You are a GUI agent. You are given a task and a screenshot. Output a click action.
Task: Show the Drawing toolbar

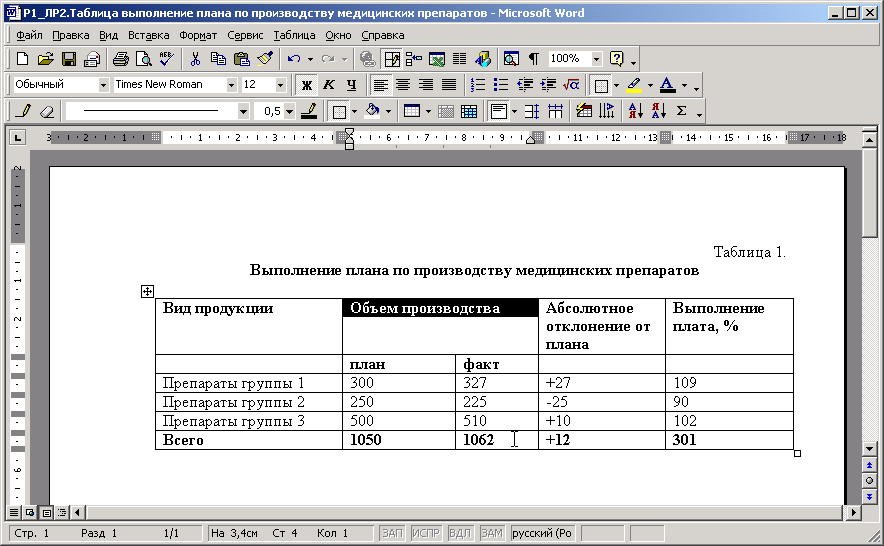(483, 59)
